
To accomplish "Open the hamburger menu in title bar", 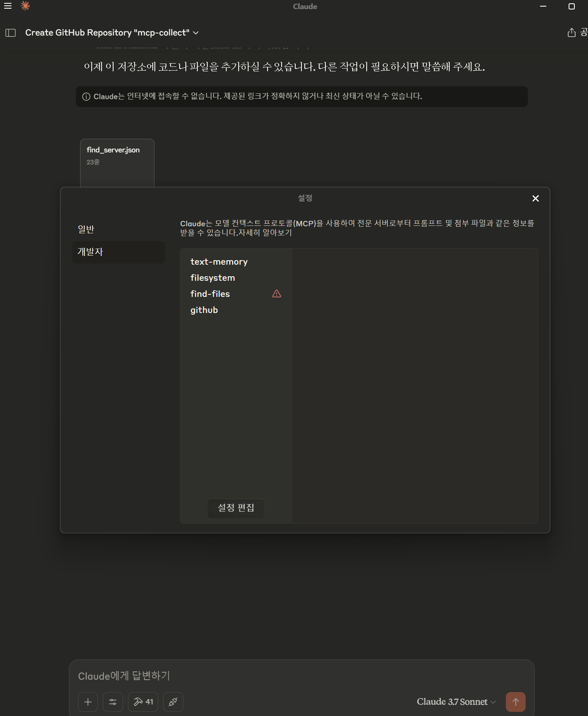I will (x=7, y=6).
